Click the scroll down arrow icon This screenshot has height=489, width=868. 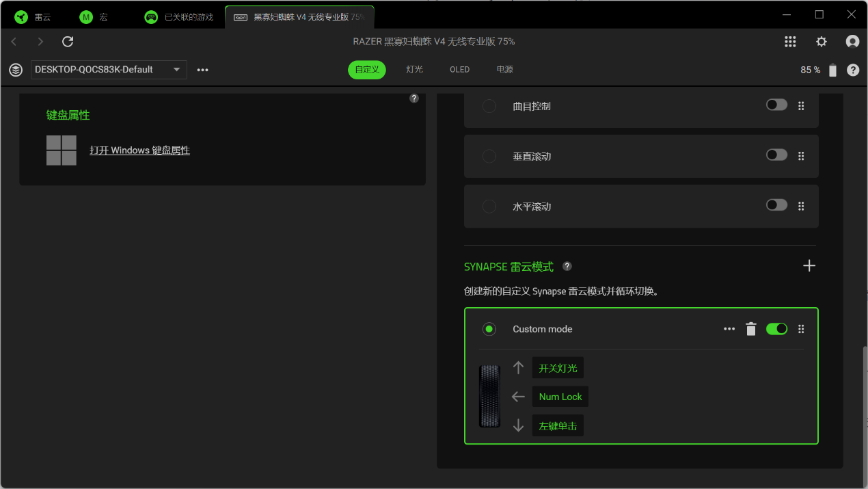(x=518, y=425)
